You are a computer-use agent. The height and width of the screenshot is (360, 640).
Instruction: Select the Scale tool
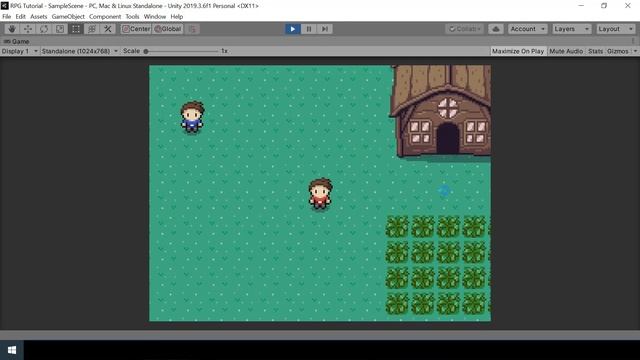pyautogui.click(x=60, y=29)
